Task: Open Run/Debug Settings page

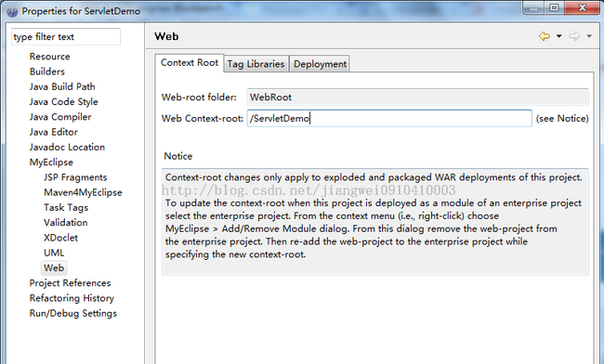Action: [73, 313]
